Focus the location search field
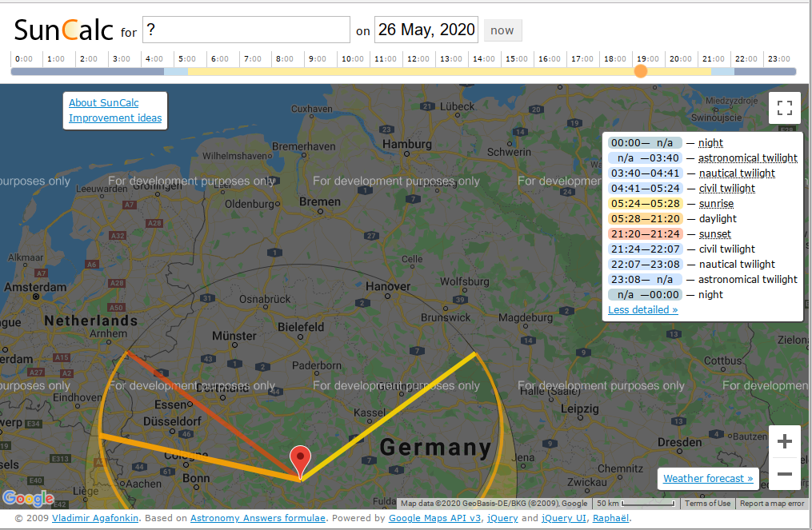This screenshot has width=812, height=530. point(246,30)
